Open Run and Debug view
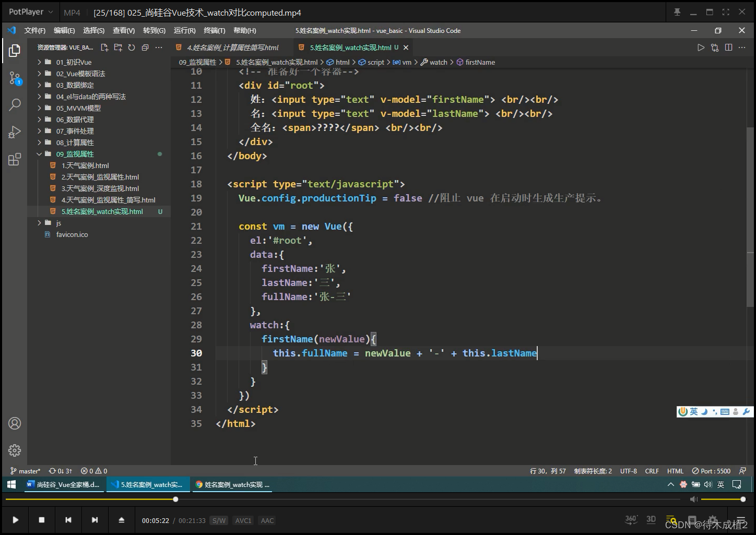 pyautogui.click(x=15, y=132)
